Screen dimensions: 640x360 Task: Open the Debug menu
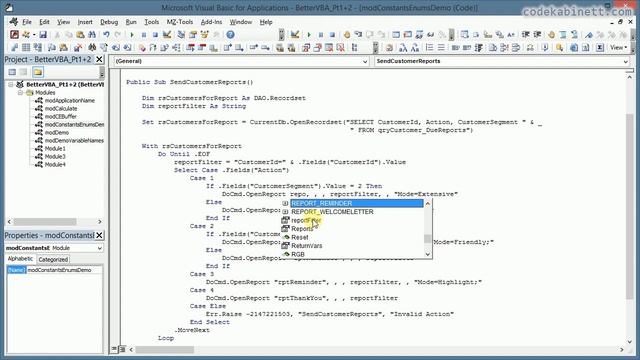[x=109, y=22]
